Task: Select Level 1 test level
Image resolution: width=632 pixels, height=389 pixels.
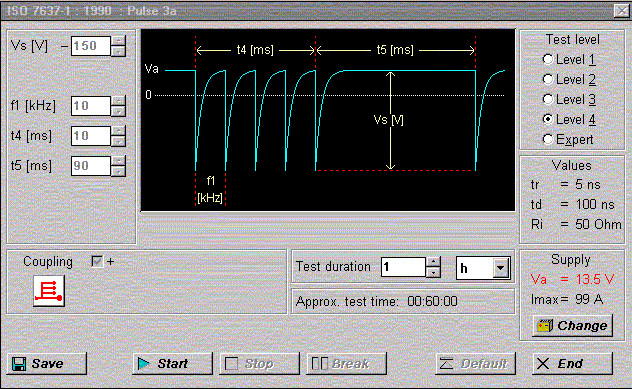Action: 569,60
